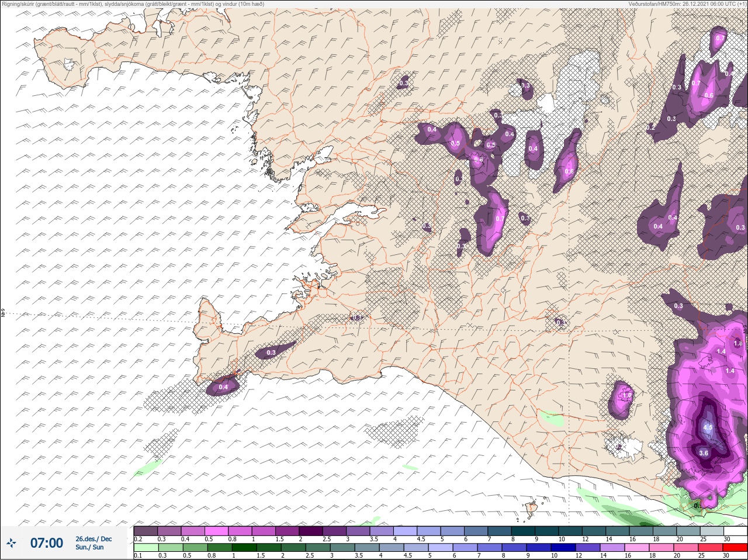Click the '26.des./ Dec' date label
Screen dimensions: 748x560
point(93,539)
